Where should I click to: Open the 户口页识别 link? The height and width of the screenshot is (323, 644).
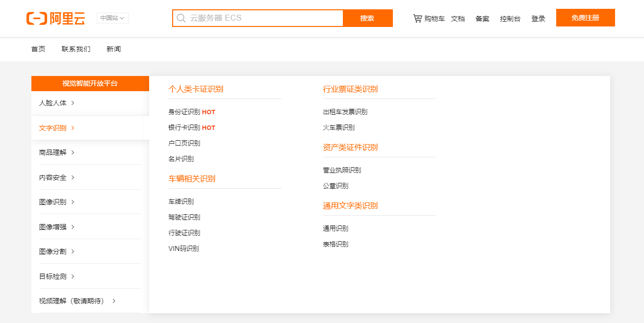184,143
